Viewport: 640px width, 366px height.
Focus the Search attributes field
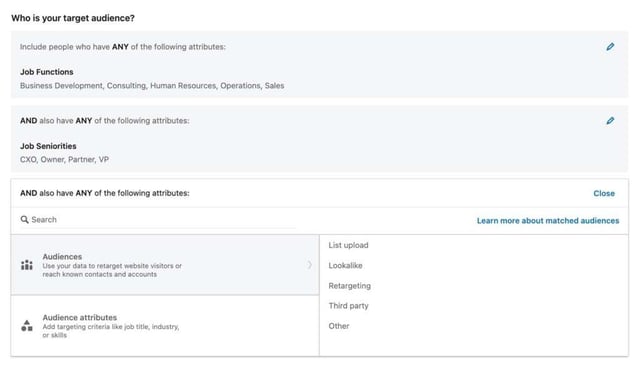(x=158, y=220)
